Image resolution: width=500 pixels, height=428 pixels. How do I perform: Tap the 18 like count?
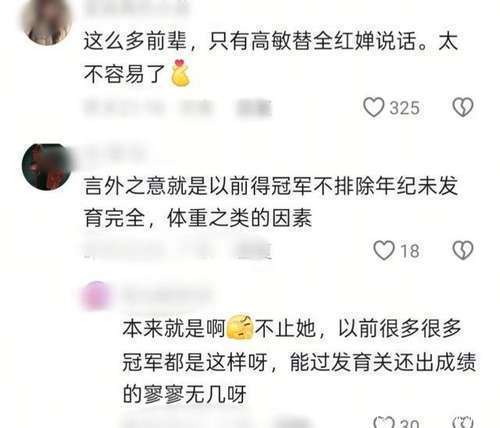(x=410, y=251)
